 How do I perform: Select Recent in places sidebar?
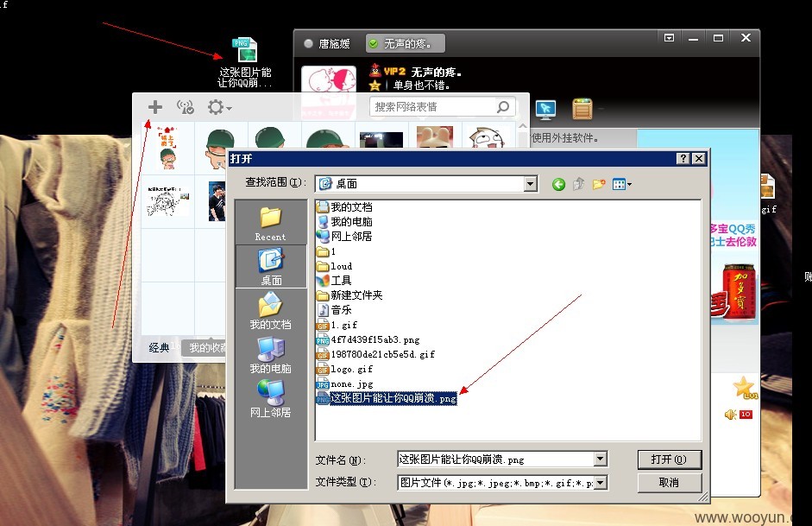pyautogui.click(x=270, y=223)
